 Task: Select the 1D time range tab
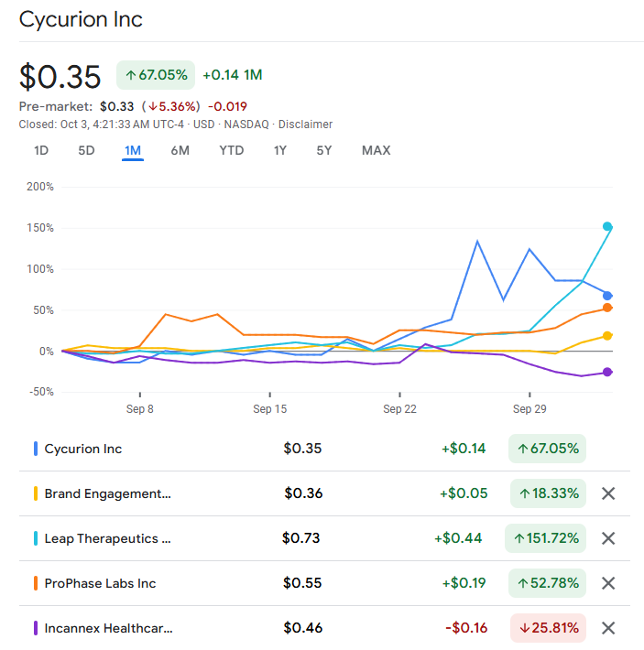[41, 150]
